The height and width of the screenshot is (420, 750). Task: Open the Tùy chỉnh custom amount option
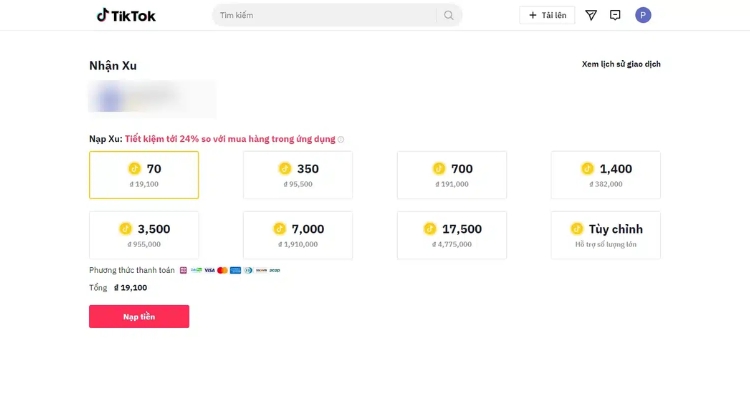coord(606,235)
